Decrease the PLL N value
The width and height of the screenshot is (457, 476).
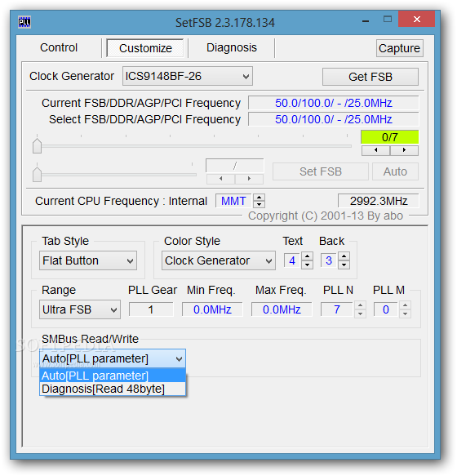click(x=360, y=314)
